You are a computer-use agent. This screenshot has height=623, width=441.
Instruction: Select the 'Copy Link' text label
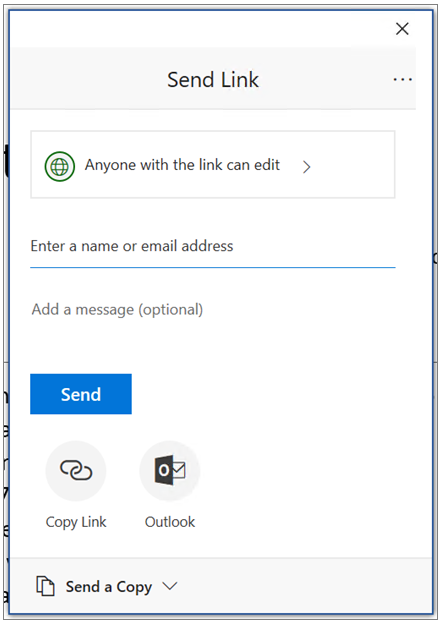coord(76,522)
